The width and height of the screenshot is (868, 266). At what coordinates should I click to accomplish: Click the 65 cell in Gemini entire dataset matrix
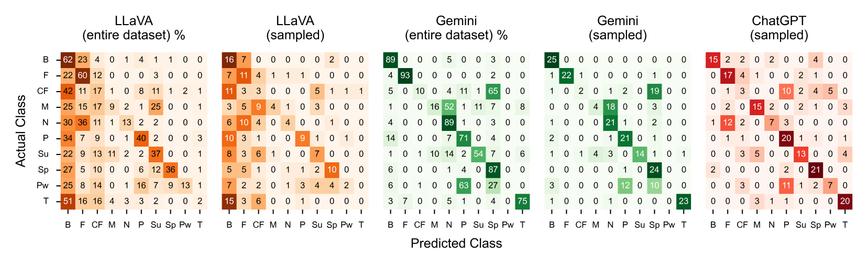493,91
